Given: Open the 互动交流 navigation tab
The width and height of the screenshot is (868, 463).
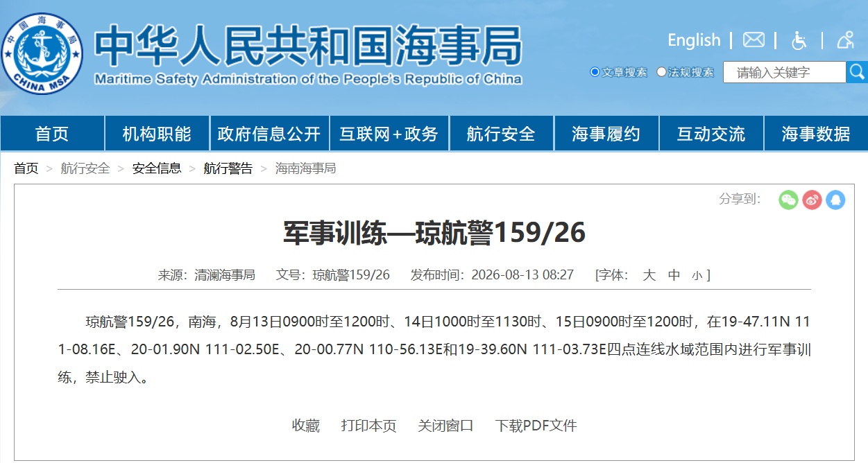Looking at the screenshot, I should coord(711,133).
